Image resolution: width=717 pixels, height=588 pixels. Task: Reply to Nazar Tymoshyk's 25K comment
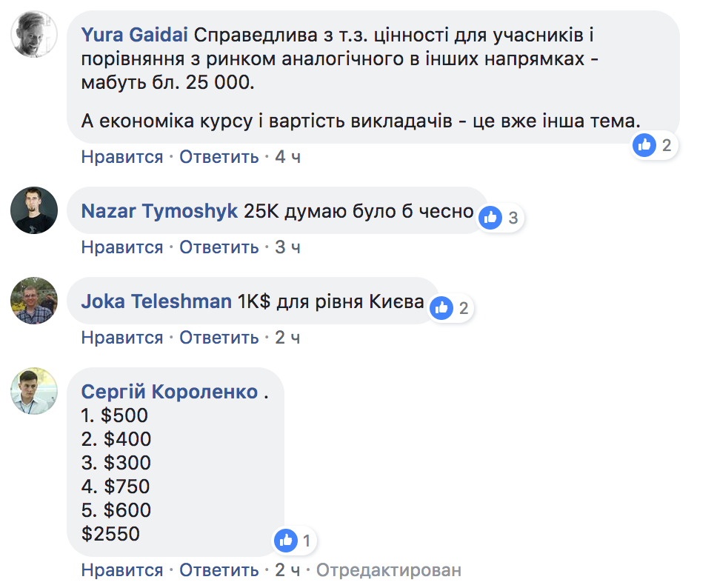219,247
